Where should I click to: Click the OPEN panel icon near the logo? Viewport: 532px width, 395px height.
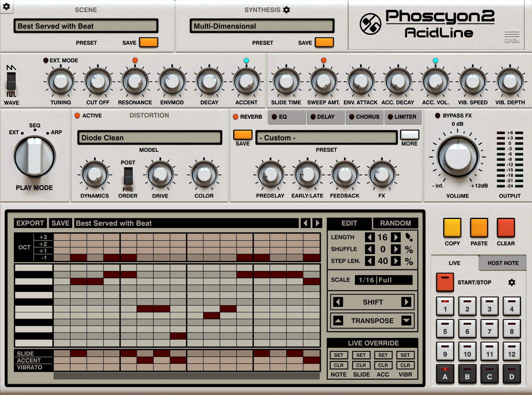coord(512,35)
